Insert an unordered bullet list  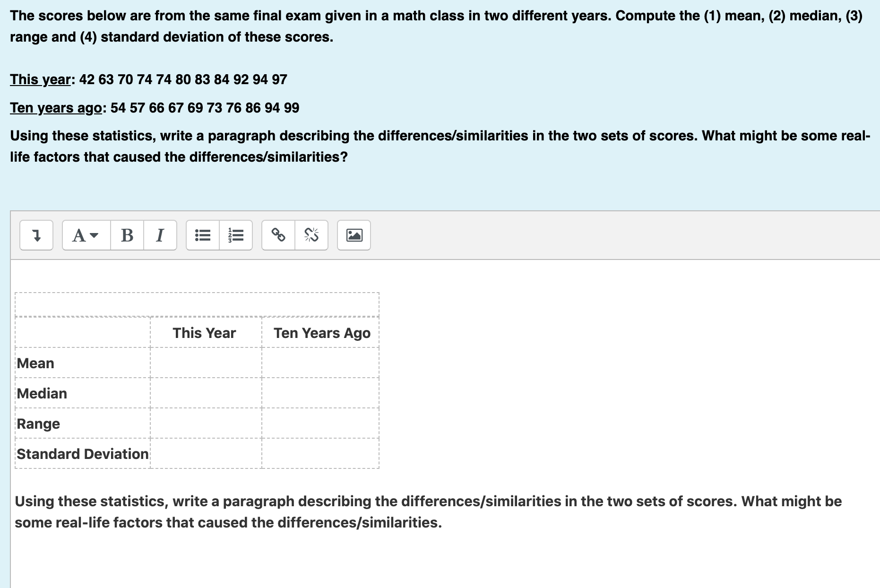tap(203, 235)
